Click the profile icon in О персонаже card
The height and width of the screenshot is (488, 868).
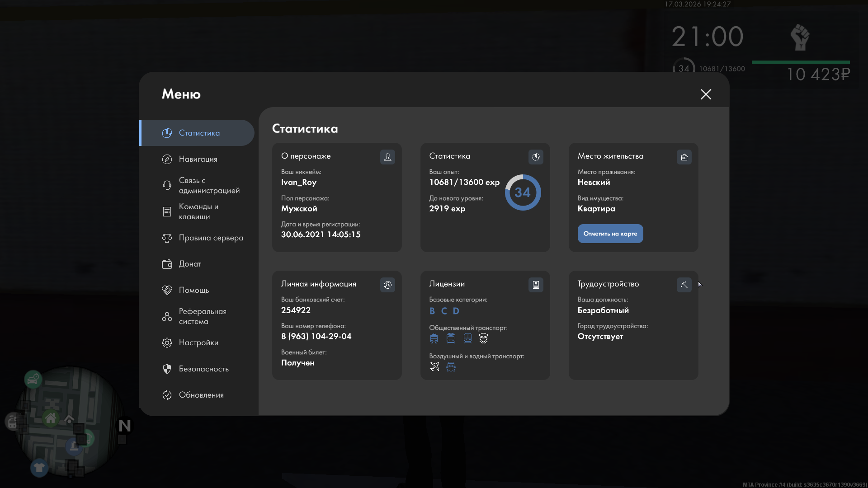click(x=387, y=157)
